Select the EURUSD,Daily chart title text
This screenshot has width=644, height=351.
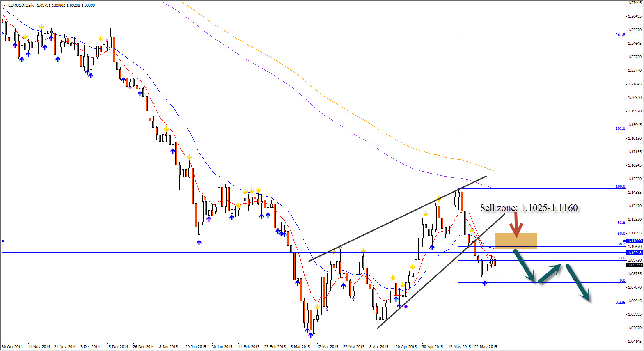[21, 5]
